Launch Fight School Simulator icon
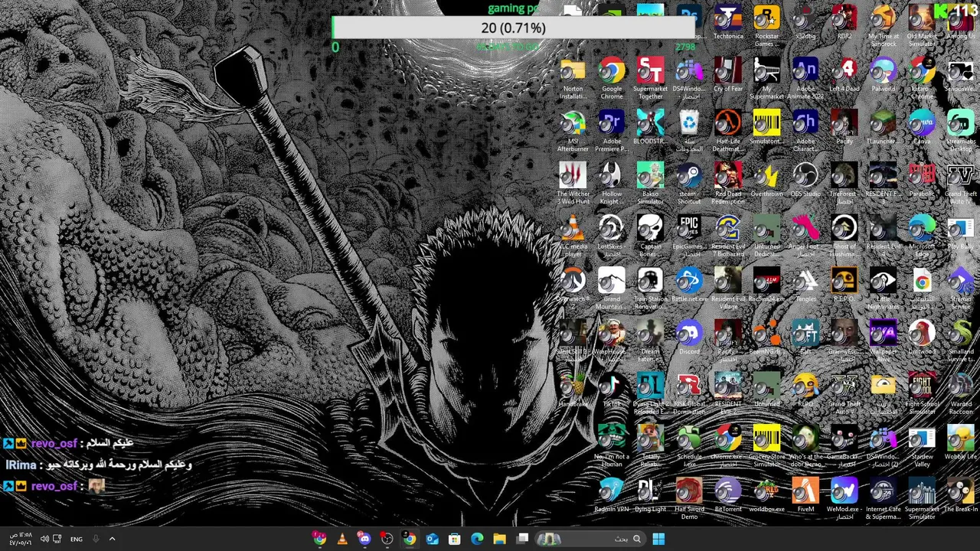980x551 pixels. coord(922,393)
